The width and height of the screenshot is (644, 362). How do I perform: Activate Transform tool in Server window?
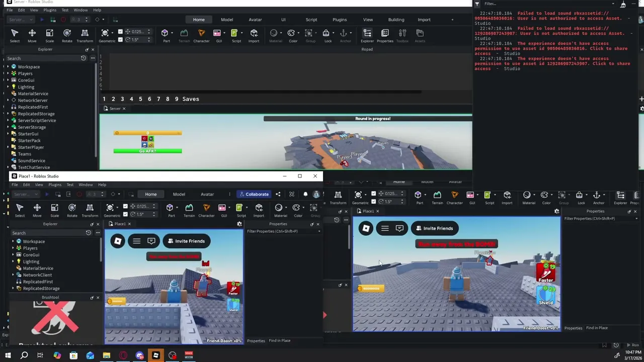pos(85,35)
